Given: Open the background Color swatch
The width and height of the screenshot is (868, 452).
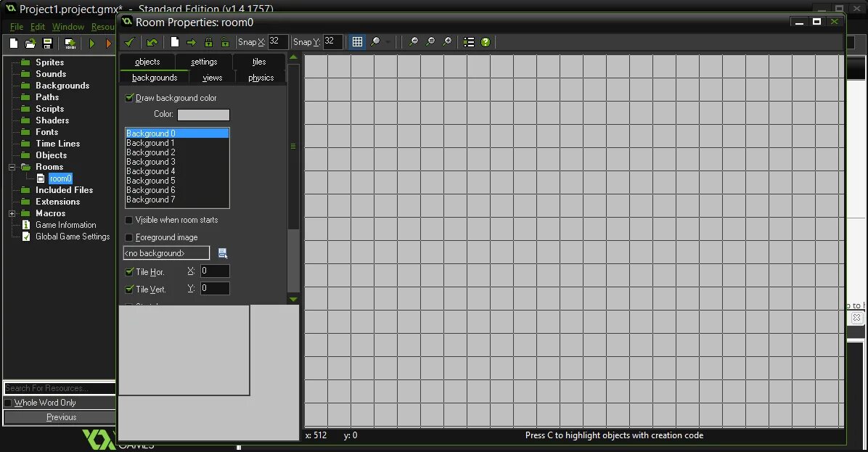Looking at the screenshot, I should pyautogui.click(x=203, y=114).
